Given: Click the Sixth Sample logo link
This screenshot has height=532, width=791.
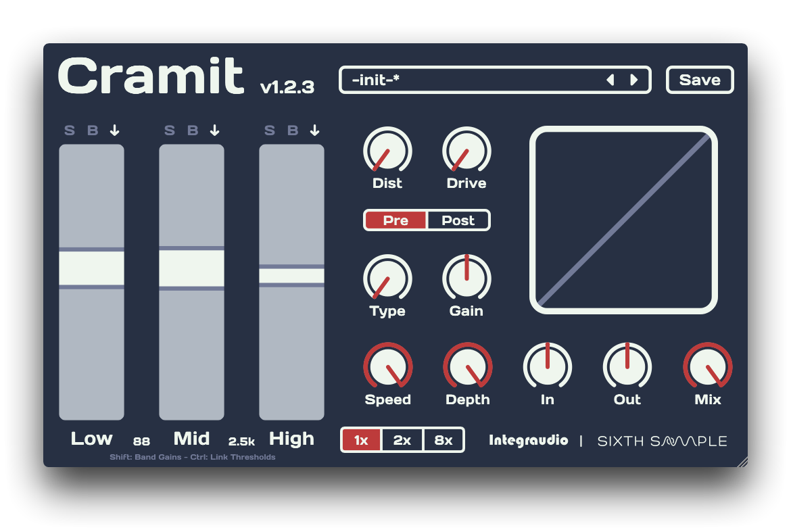Looking at the screenshot, I should (662, 441).
